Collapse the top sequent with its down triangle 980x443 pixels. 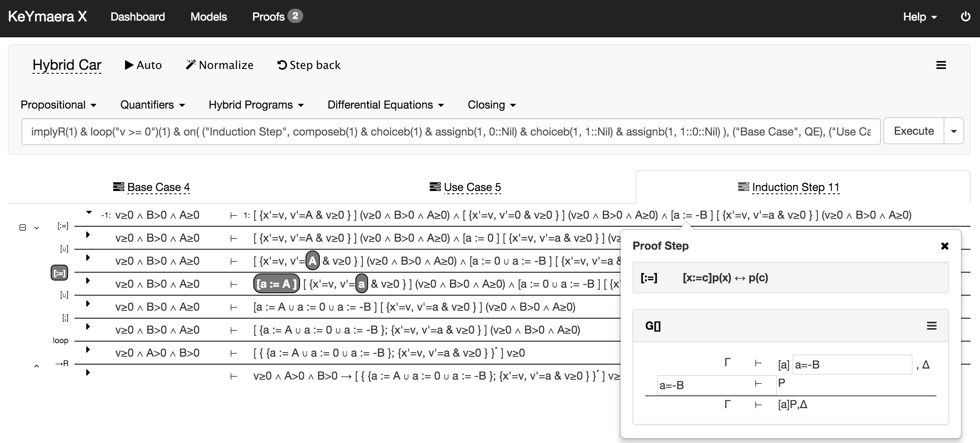click(89, 213)
